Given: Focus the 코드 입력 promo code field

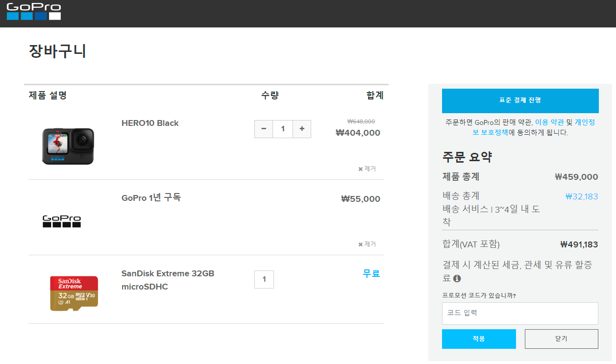Looking at the screenshot, I should tap(520, 314).
